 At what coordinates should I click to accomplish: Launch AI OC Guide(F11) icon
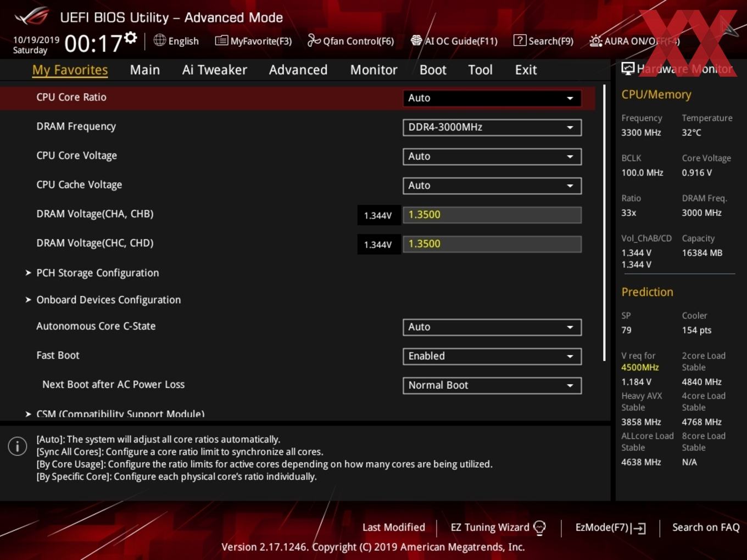pos(416,40)
